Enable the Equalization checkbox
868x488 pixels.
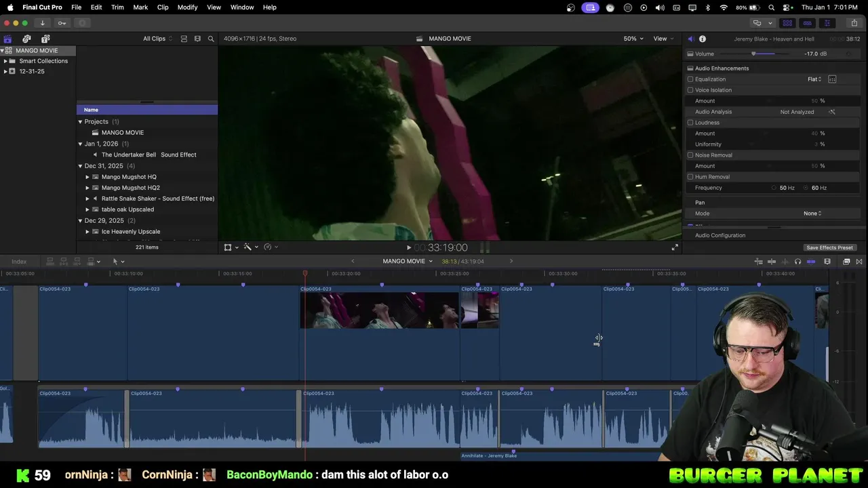point(690,79)
